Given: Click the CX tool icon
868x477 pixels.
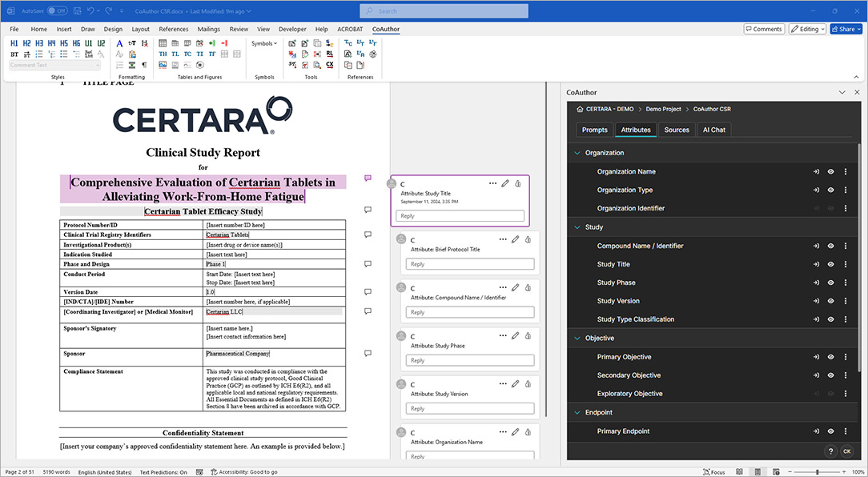Looking at the screenshot, I should click(329, 65).
